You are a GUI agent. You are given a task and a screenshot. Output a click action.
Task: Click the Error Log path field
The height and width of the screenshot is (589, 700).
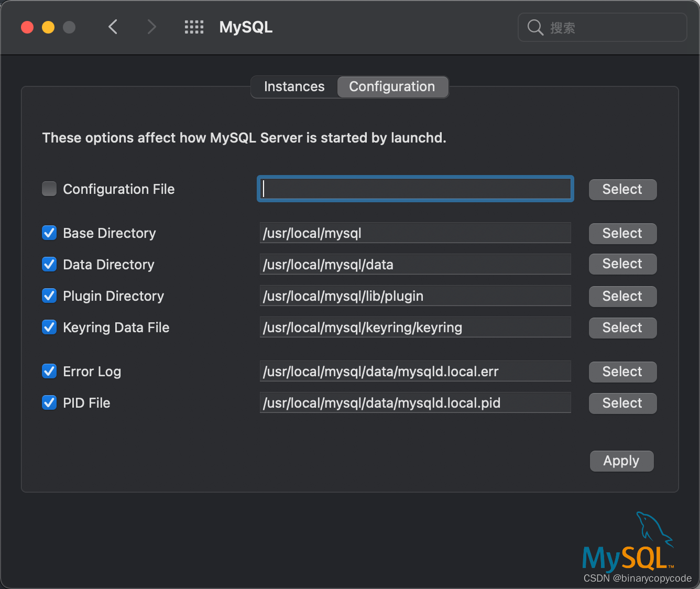[415, 371]
